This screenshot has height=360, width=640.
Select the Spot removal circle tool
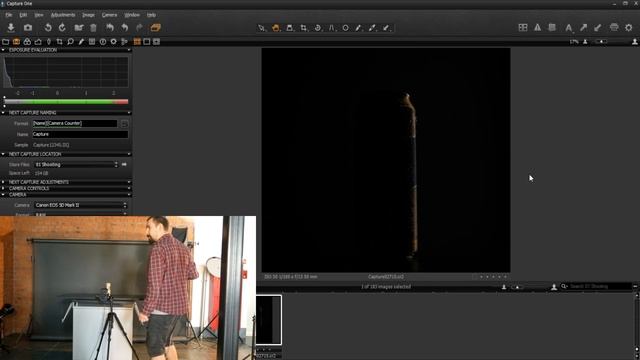point(345,28)
